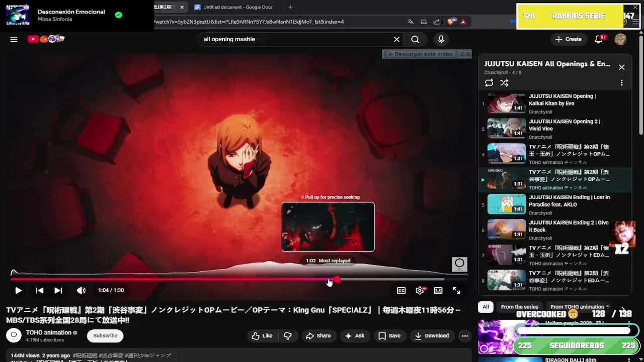The image size is (644, 362).
Task: Select 'From TOHO animation' filter chip
Action: coord(580,307)
